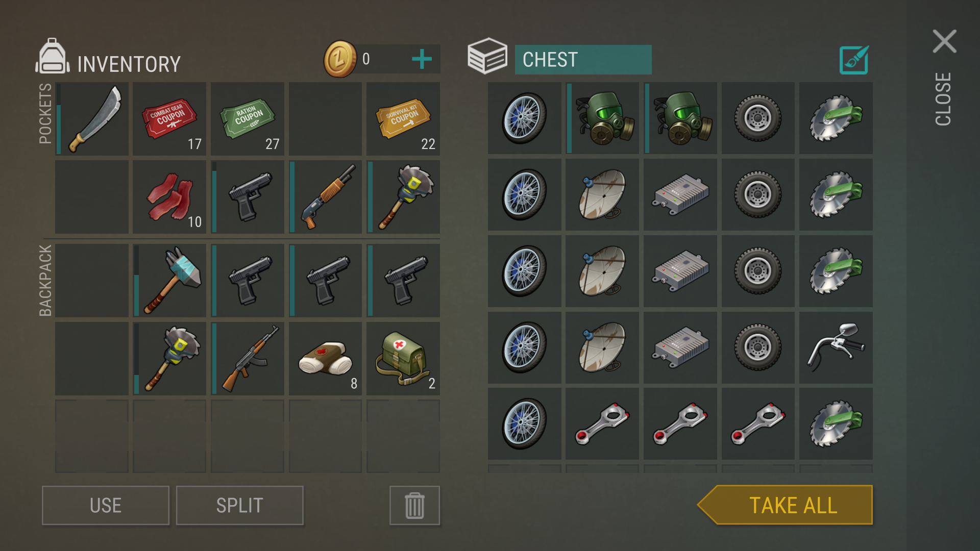
Task: Select the machete in the pockets slot
Action: click(x=92, y=118)
